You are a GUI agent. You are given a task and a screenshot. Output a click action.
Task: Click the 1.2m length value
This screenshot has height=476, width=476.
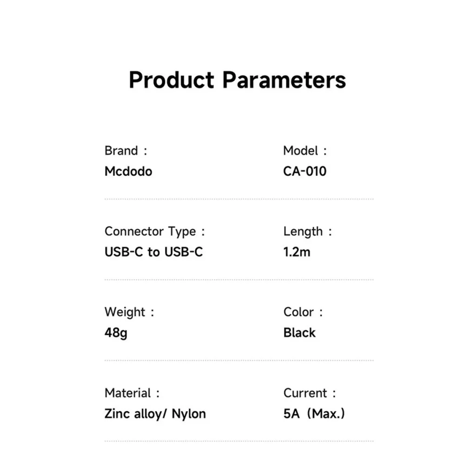point(297,252)
